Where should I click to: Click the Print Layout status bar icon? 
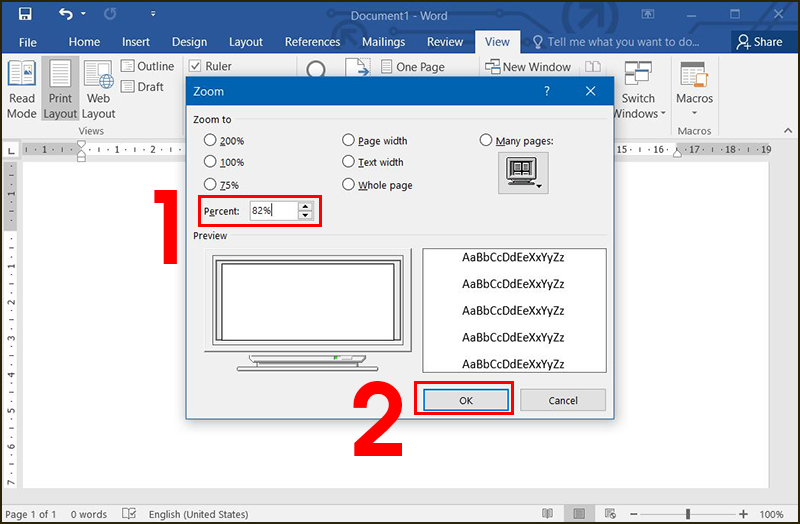[579, 513]
